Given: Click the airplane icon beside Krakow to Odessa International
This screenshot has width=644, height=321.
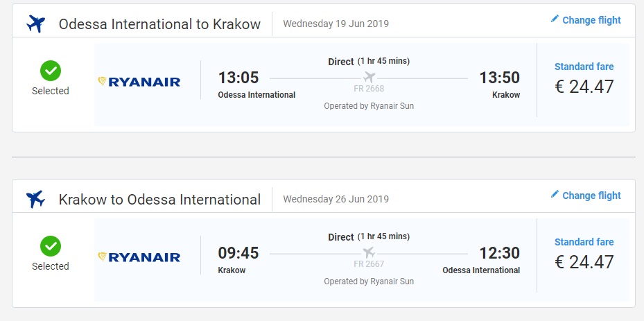Looking at the screenshot, I should pyautogui.click(x=35, y=200).
